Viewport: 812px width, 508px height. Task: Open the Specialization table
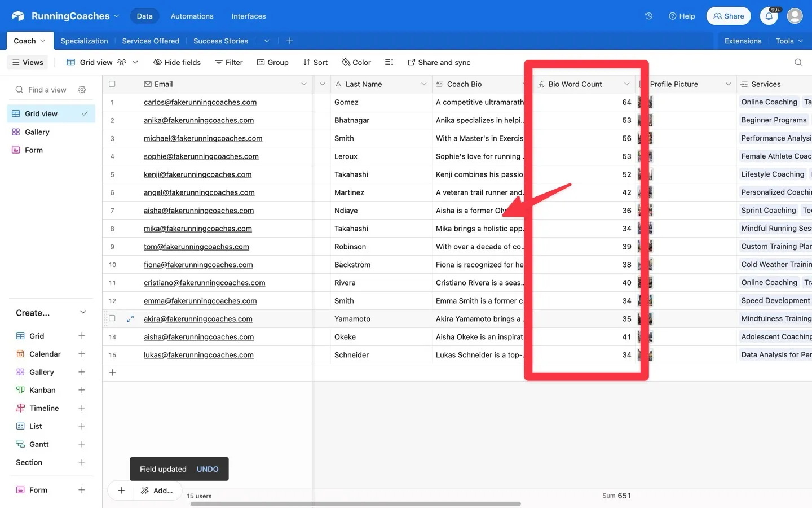(x=84, y=41)
